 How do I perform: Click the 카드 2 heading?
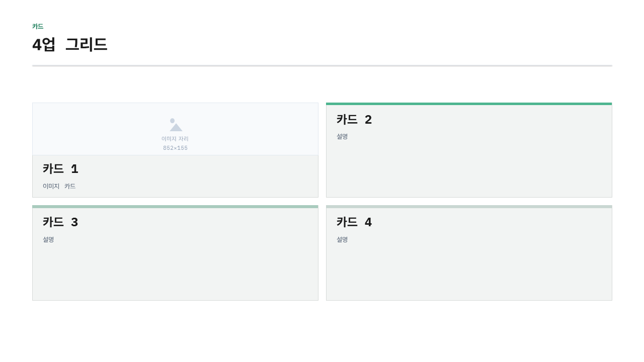click(x=354, y=120)
